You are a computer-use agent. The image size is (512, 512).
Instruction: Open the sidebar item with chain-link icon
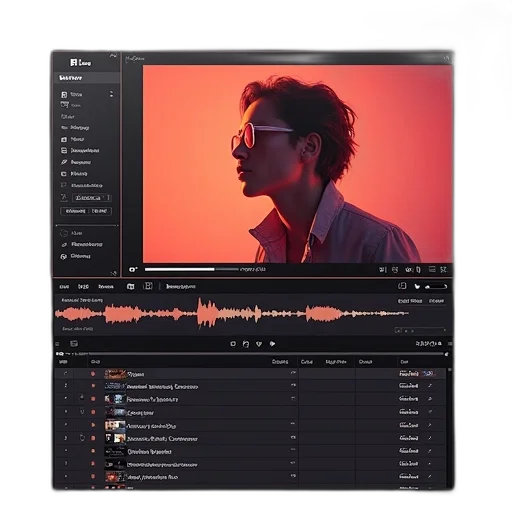click(x=82, y=244)
